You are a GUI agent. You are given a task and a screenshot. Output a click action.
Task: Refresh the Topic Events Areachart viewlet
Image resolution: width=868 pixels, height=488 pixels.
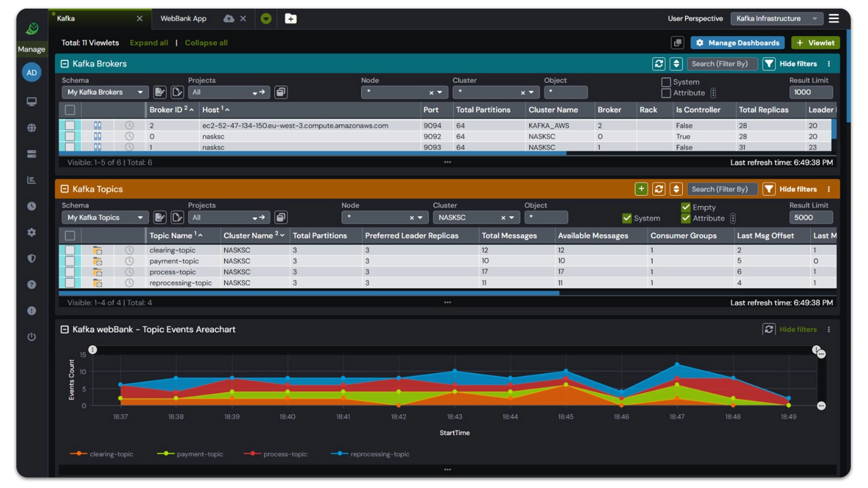click(769, 329)
